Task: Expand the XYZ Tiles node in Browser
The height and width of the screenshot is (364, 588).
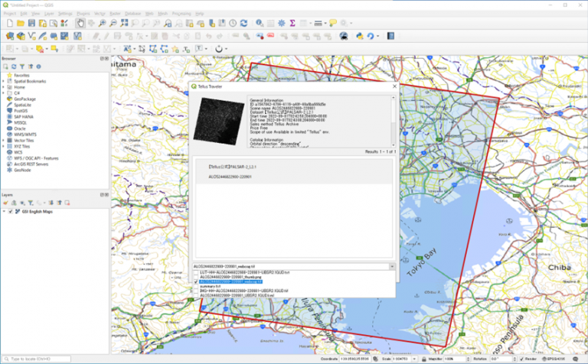Action: tap(4, 146)
